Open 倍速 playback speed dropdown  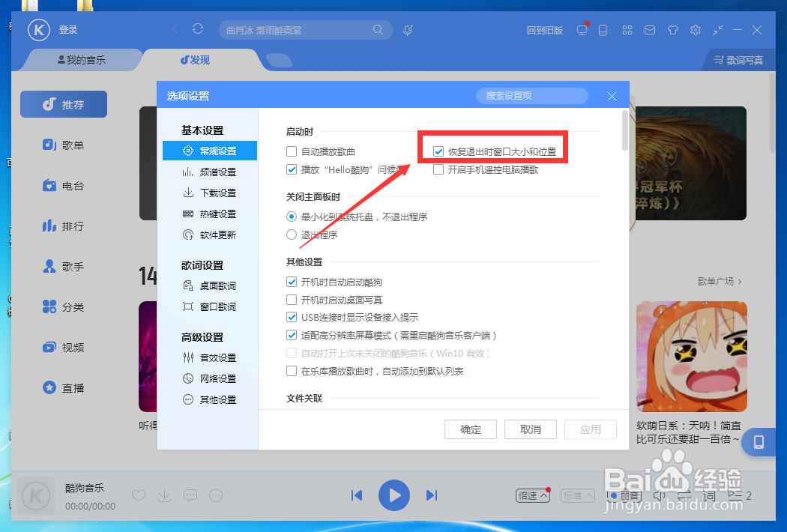(532, 496)
